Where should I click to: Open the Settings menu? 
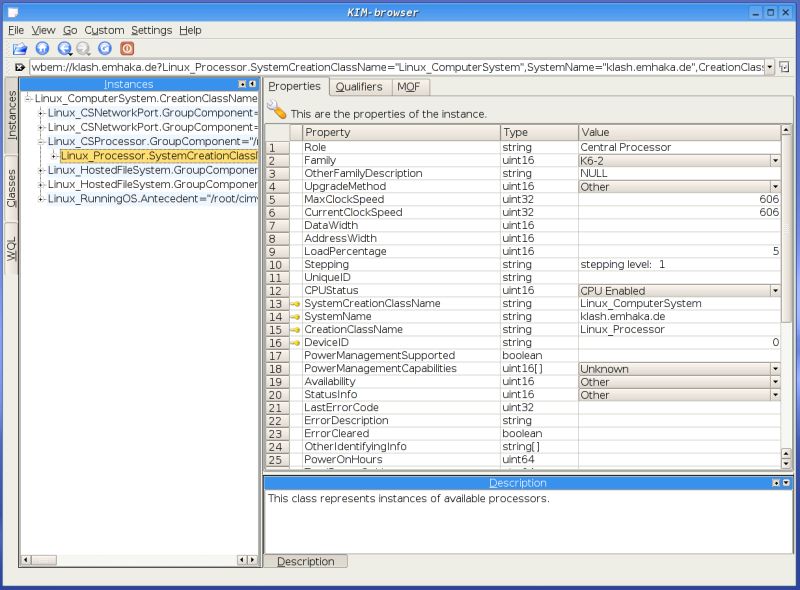tap(155, 30)
